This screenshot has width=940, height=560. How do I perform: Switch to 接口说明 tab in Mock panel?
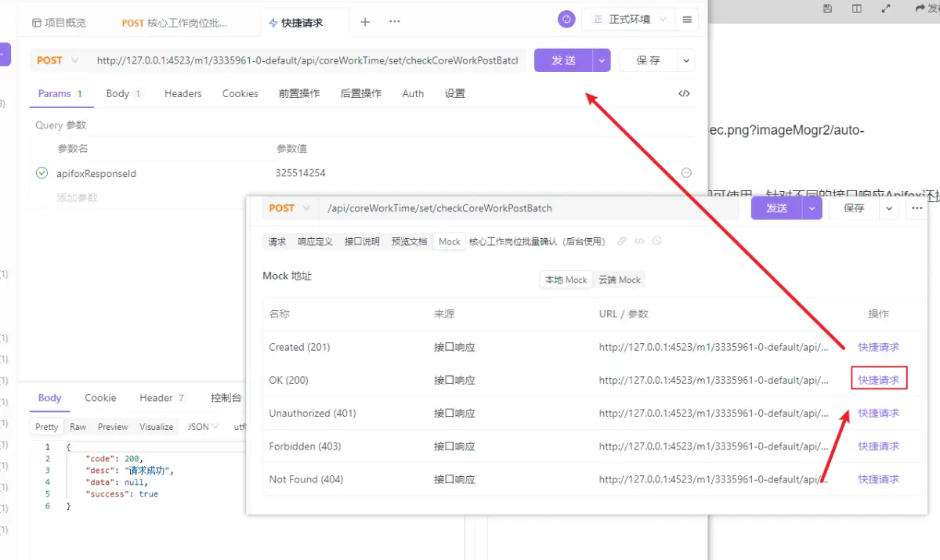click(x=362, y=241)
